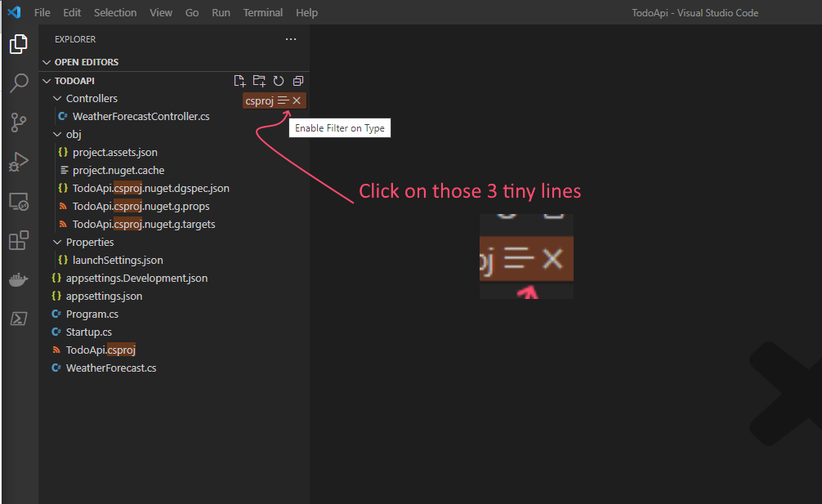Clear the csproj filter with the X
The image size is (822, 504).
click(x=297, y=100)
